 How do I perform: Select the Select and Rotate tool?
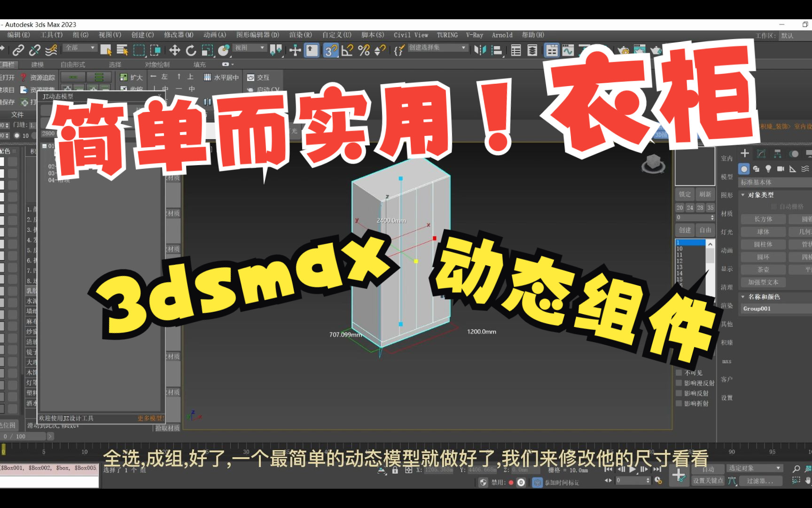[x=190, y=48]
